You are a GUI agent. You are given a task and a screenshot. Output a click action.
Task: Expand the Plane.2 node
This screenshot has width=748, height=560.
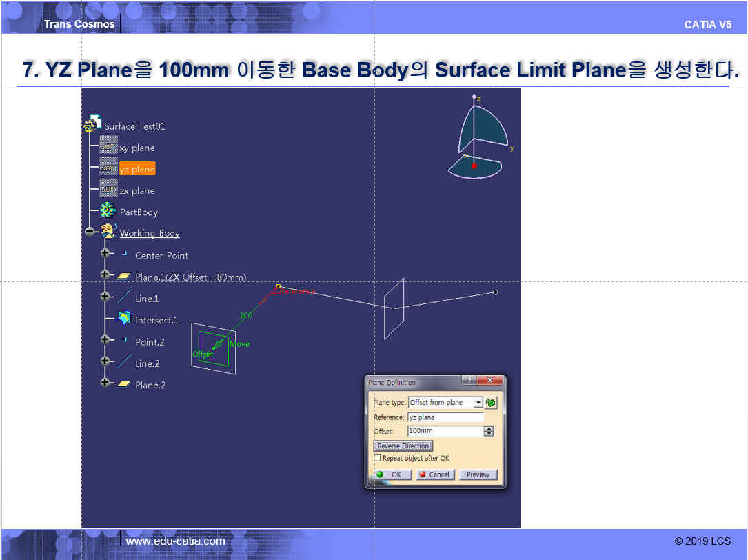point(105,382)
